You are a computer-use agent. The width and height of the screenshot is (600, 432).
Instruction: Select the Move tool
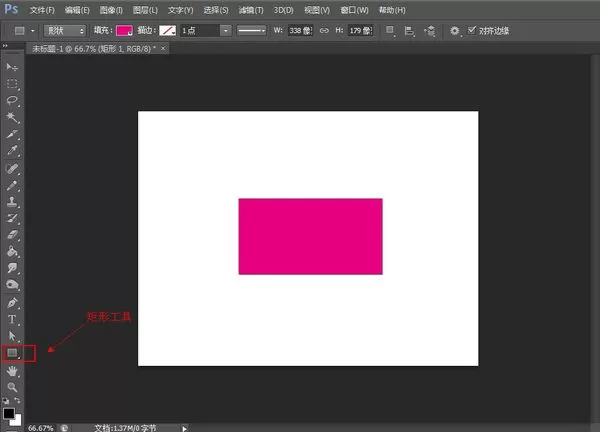tap(12, 67)
